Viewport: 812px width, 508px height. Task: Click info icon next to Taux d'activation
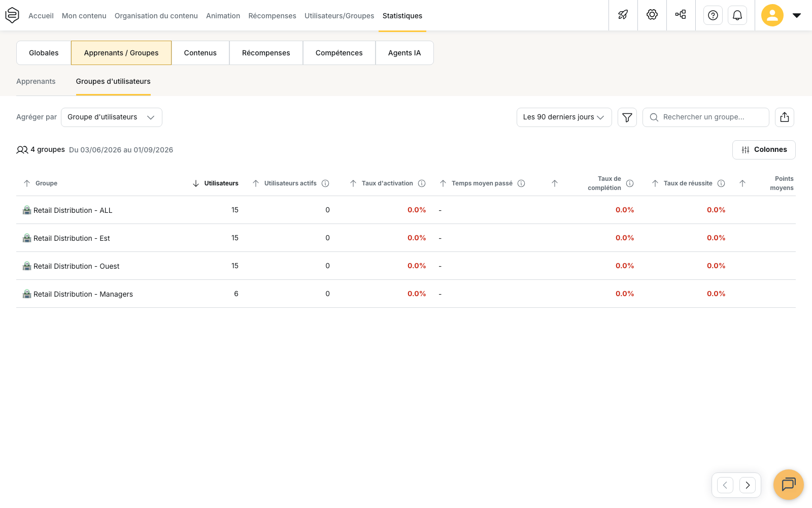click(x=422, y=183)
